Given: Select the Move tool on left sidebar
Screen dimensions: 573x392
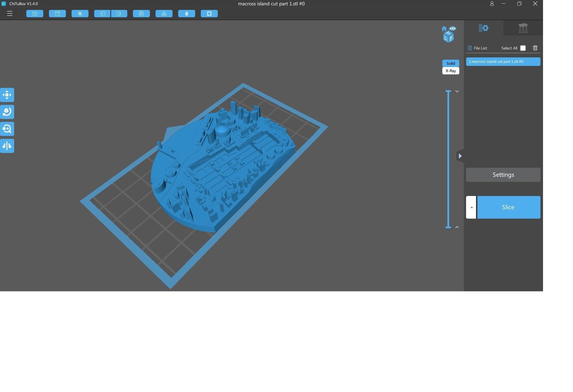Looking at the screenshot, I should pos(7,95).
